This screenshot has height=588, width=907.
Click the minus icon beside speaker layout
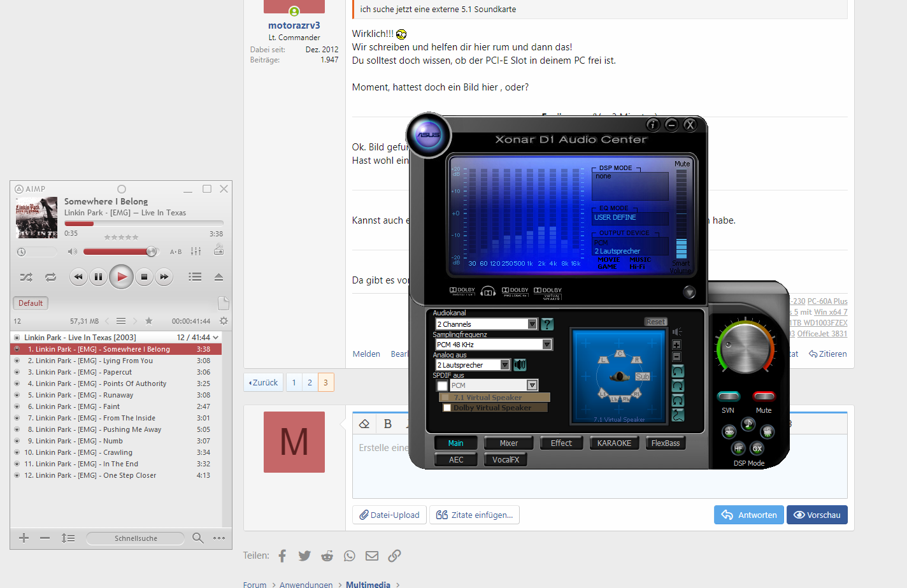677,357
